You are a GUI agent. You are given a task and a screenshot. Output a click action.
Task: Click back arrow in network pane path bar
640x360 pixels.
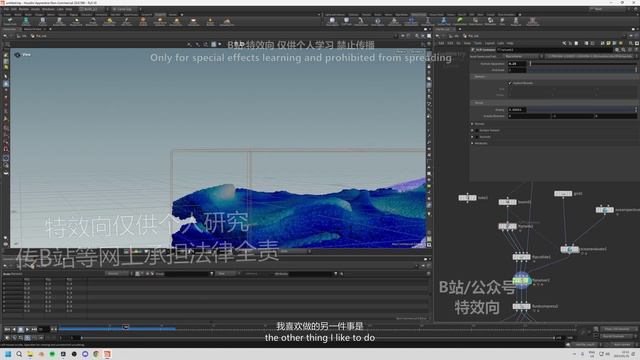[438, 36]
